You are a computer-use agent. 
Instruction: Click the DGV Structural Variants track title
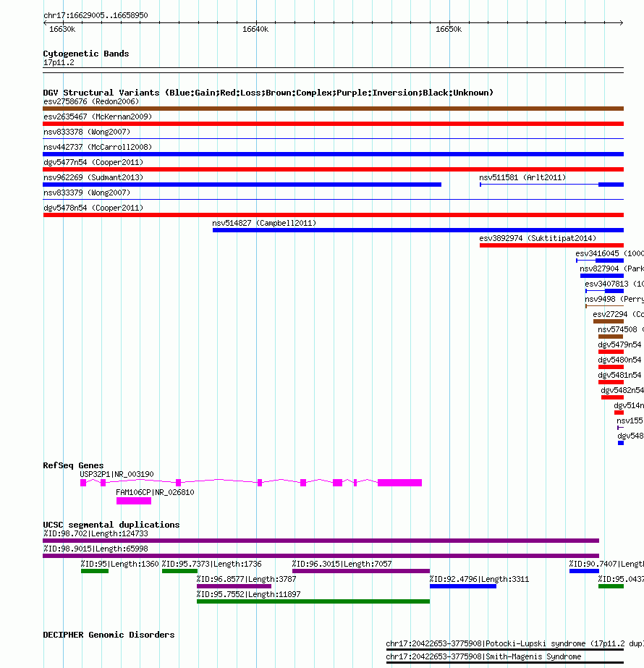[x=268, y=93]
